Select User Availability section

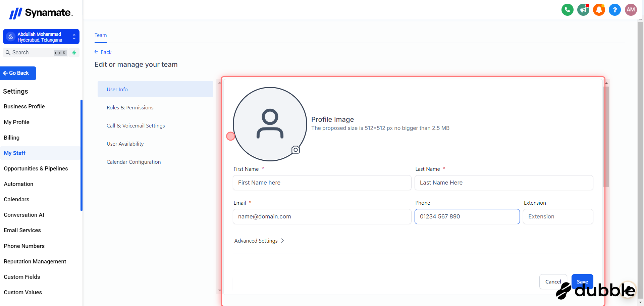[125, 144]
